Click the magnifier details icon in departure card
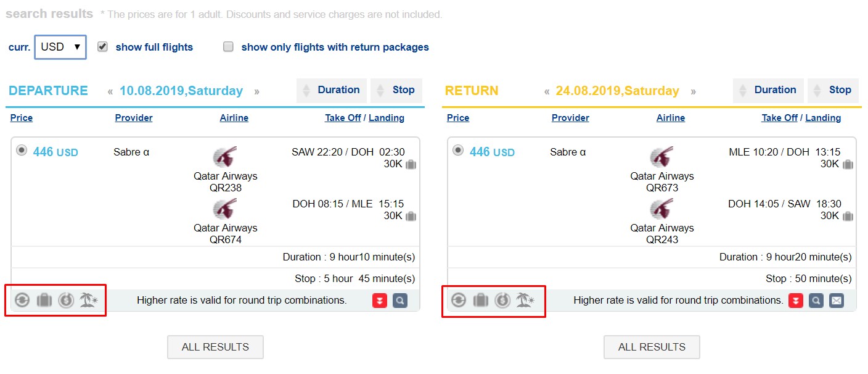The image size is (868, 374). (x=400, y=301)
